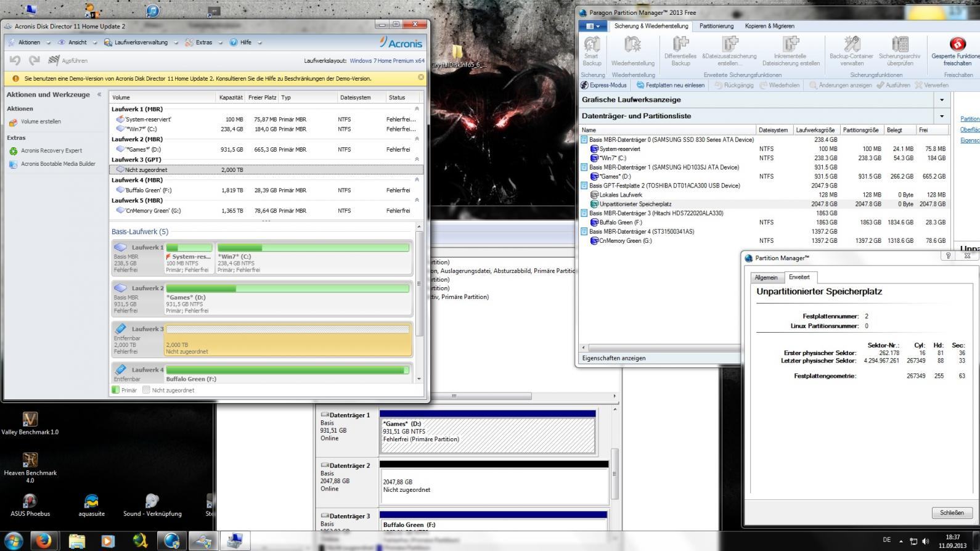
Task: Click Windows 7 Home Premium x64 layout link
Action: coord(387,61)
